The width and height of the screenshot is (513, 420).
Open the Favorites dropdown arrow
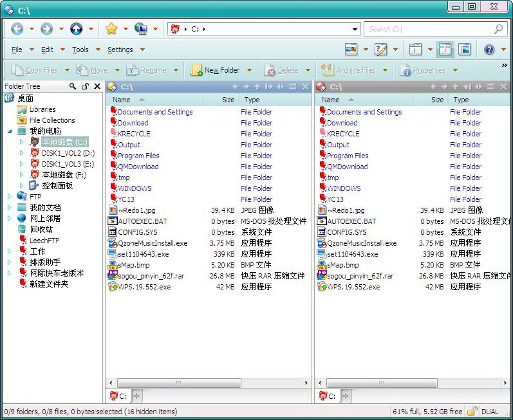[x=126, y=29]
